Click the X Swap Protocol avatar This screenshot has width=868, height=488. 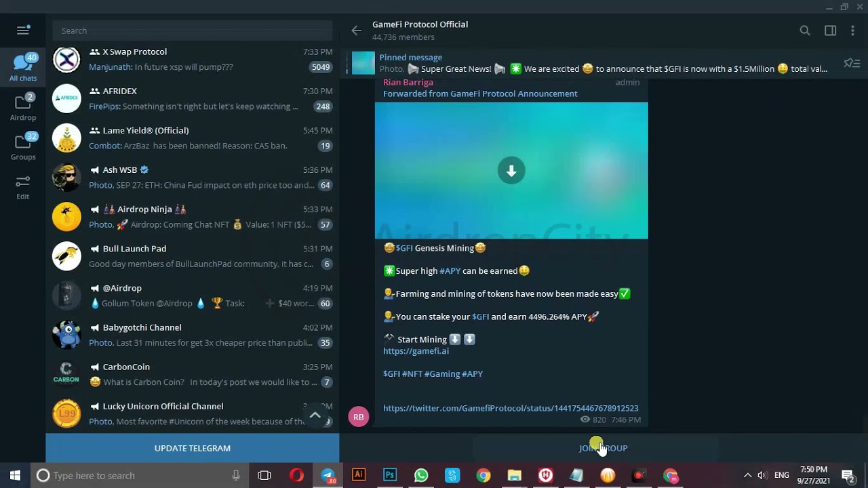click(x=66, y=59)
